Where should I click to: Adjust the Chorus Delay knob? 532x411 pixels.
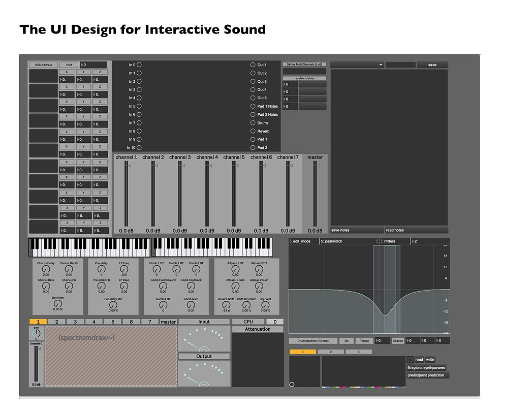46,269
